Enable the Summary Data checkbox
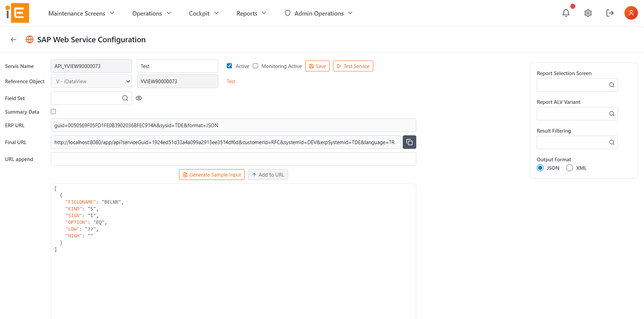 click(x=53, y=111)
